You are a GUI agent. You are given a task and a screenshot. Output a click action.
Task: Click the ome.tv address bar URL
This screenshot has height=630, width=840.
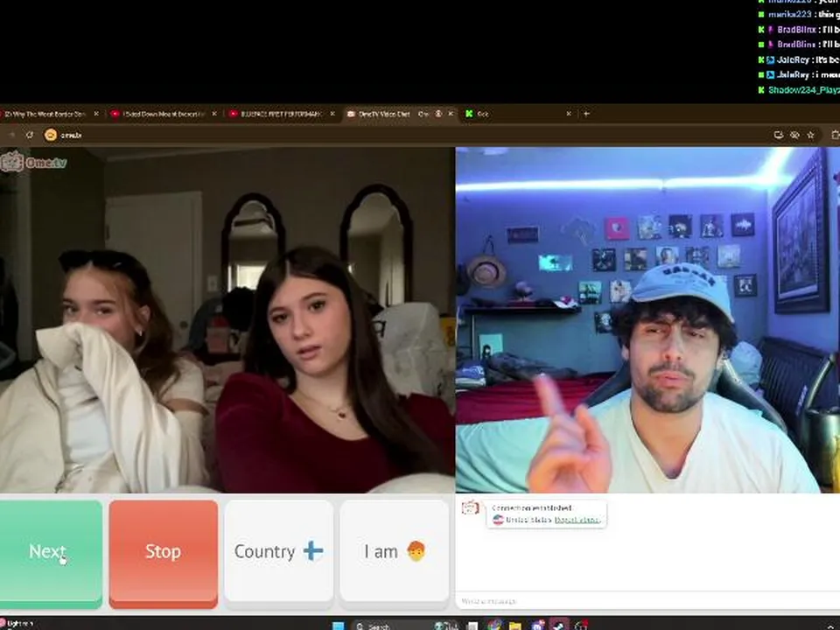(71, 135)
